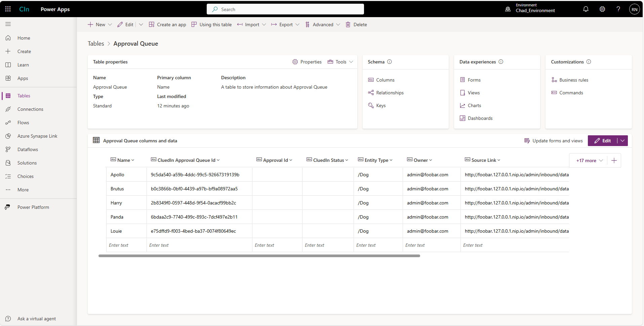The image size is (644, 326).
Task: Click the Delete trash icon in toolbar
Action: [348, 25]
